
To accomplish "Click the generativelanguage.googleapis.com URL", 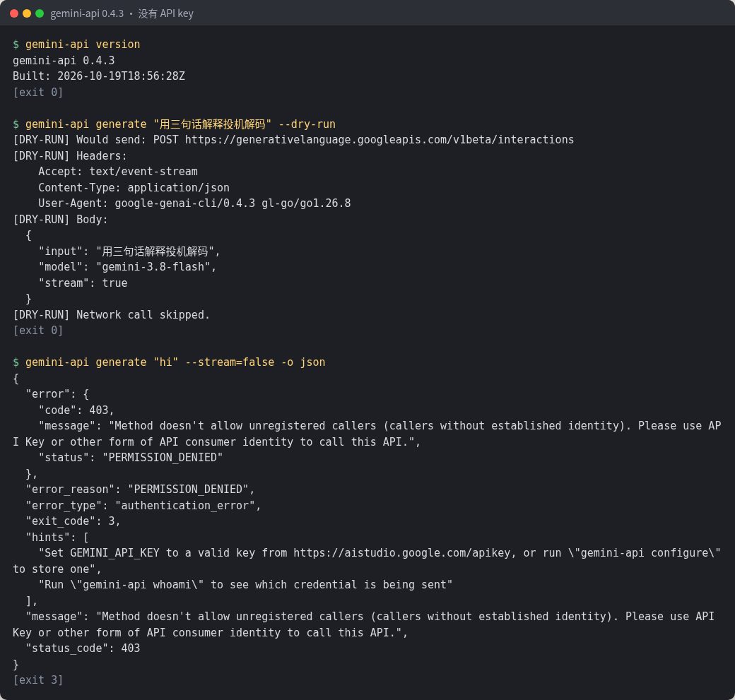I will pyautogui.click(x=380, y=140).
